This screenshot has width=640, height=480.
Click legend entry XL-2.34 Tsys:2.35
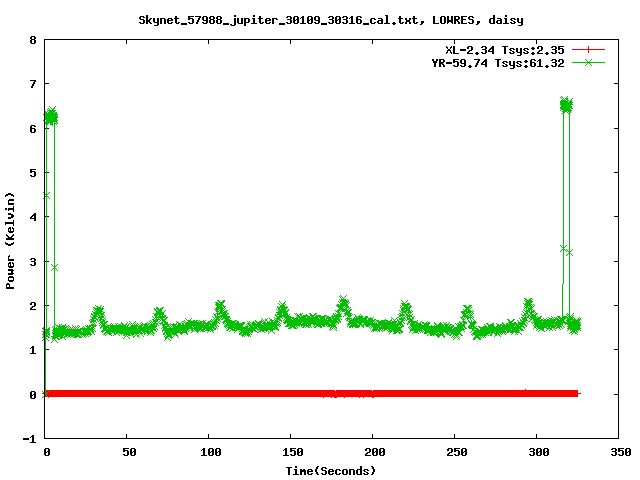point(504,50)
